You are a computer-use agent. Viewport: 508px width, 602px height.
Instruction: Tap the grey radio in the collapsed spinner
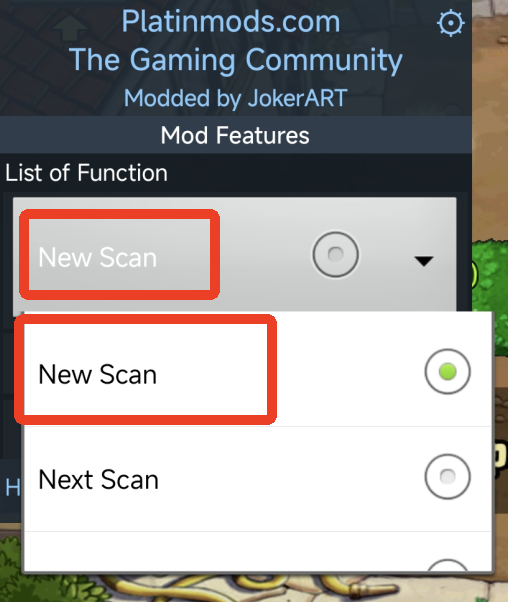[336, 254]
